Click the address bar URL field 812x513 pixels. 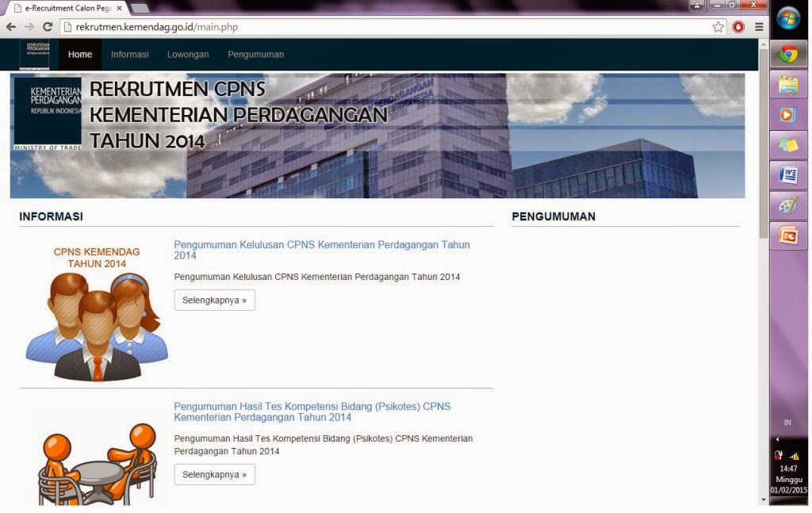pyautogui.click(x=389, y=27)
